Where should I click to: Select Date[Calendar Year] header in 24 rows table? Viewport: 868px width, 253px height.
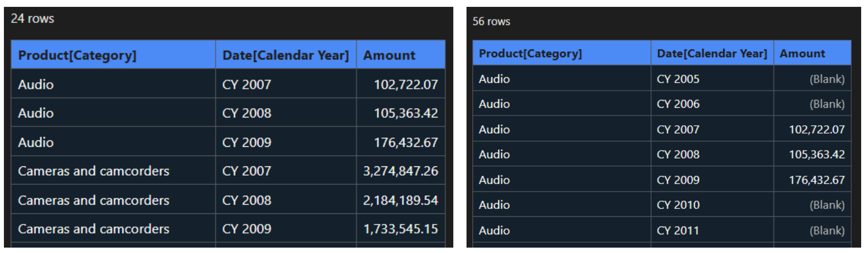(x=286, y=55)
